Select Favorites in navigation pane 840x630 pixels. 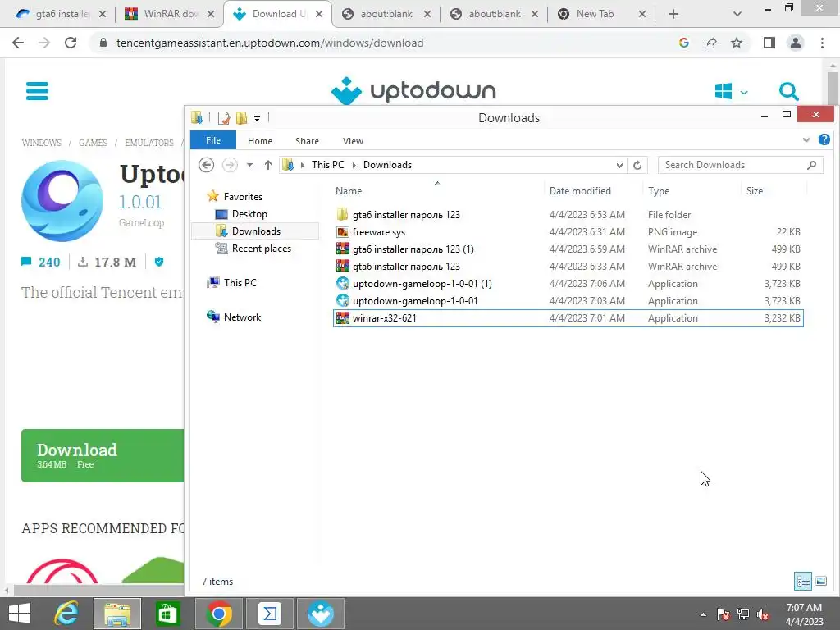click(x=243, y=197)
